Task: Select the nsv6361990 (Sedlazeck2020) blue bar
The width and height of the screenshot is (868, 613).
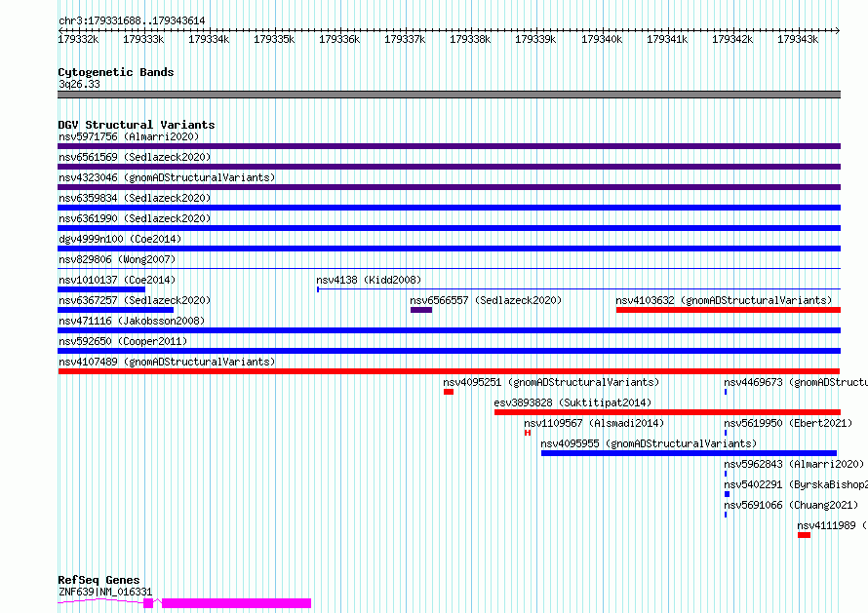Action: tap(449, 228)
